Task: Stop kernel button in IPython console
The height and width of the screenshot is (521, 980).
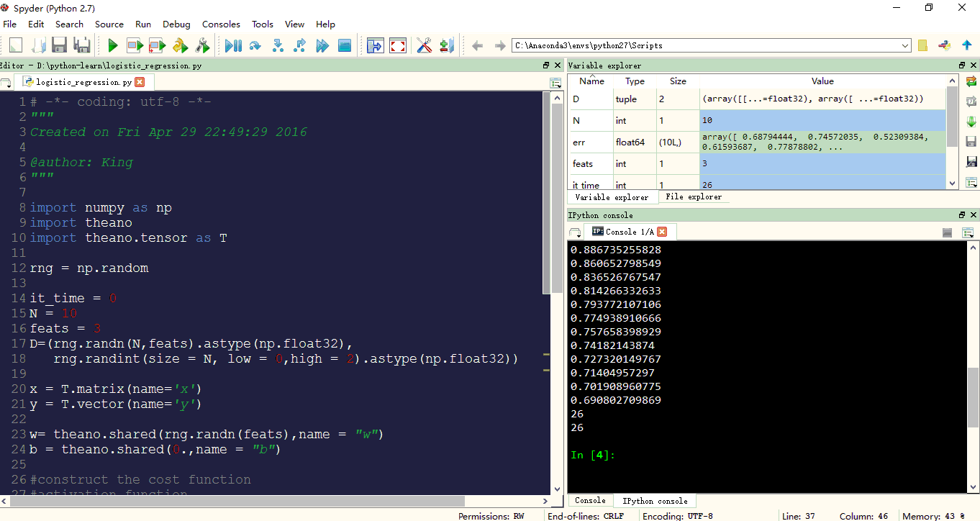Action: [x=948, y=232]
